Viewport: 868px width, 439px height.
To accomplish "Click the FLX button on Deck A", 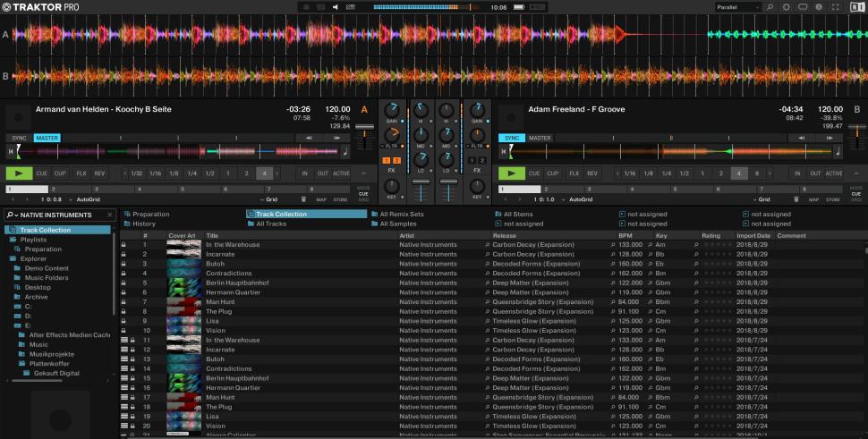I will 81,173.
